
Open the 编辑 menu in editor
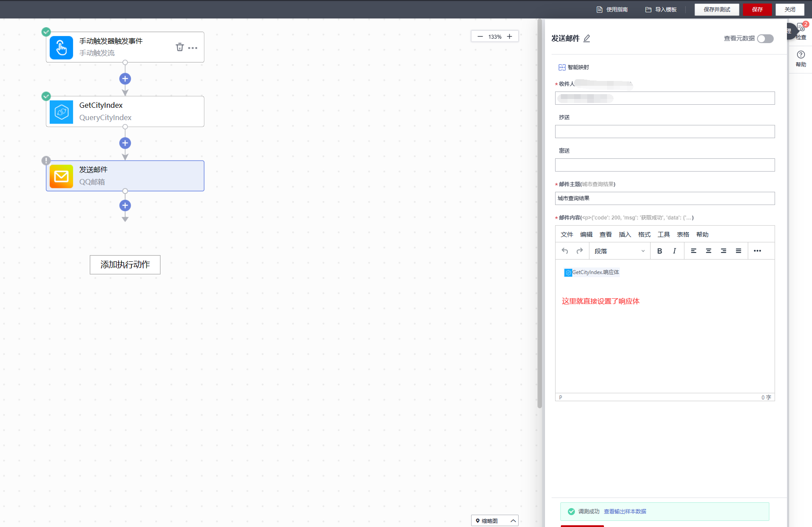tap(586, 234)
